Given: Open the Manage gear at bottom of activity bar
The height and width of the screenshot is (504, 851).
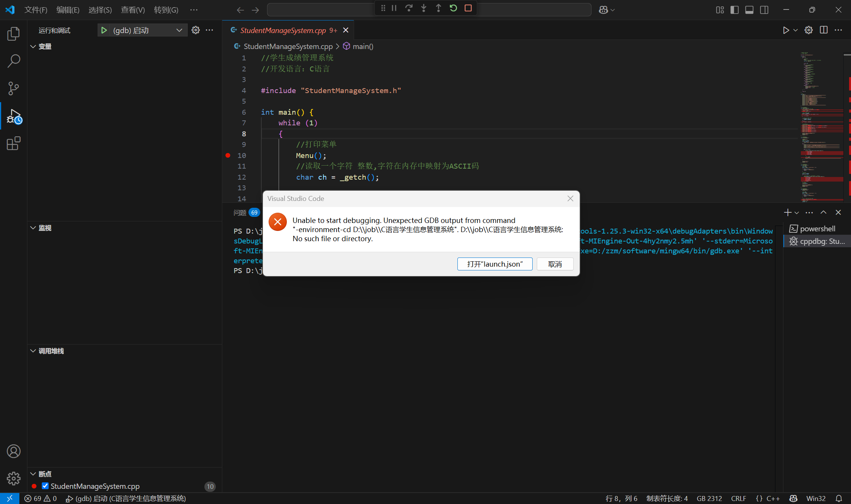Looking at the screenshot, I should tap(13, 479).
